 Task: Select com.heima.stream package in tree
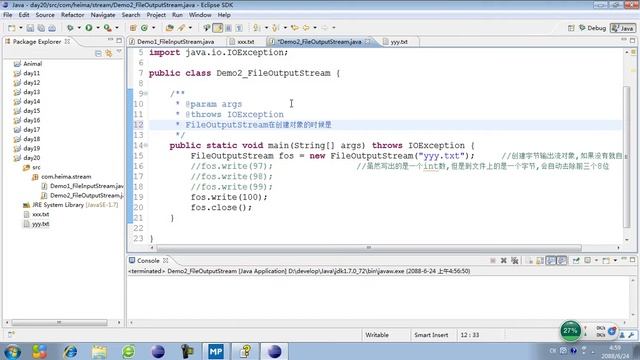click(x=66, y=177)
